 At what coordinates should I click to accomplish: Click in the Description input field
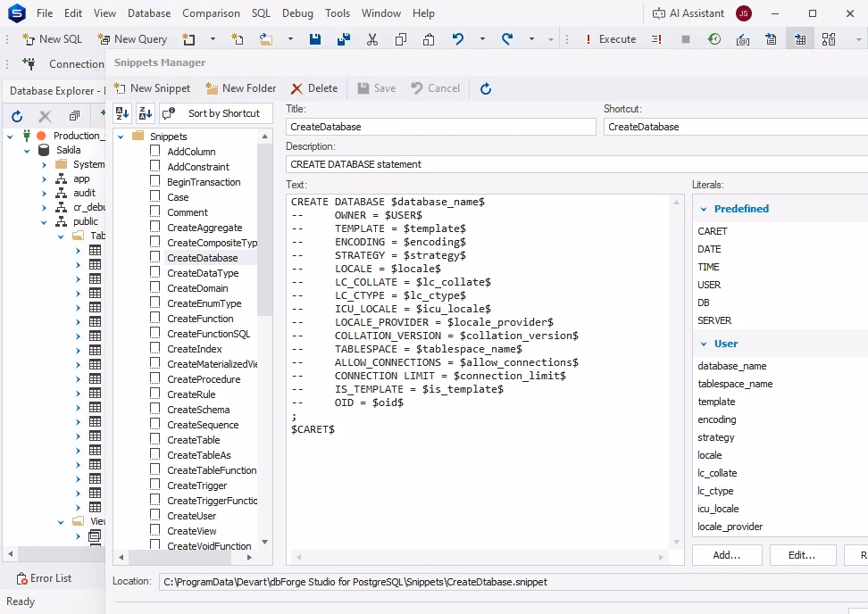point(577,164)
